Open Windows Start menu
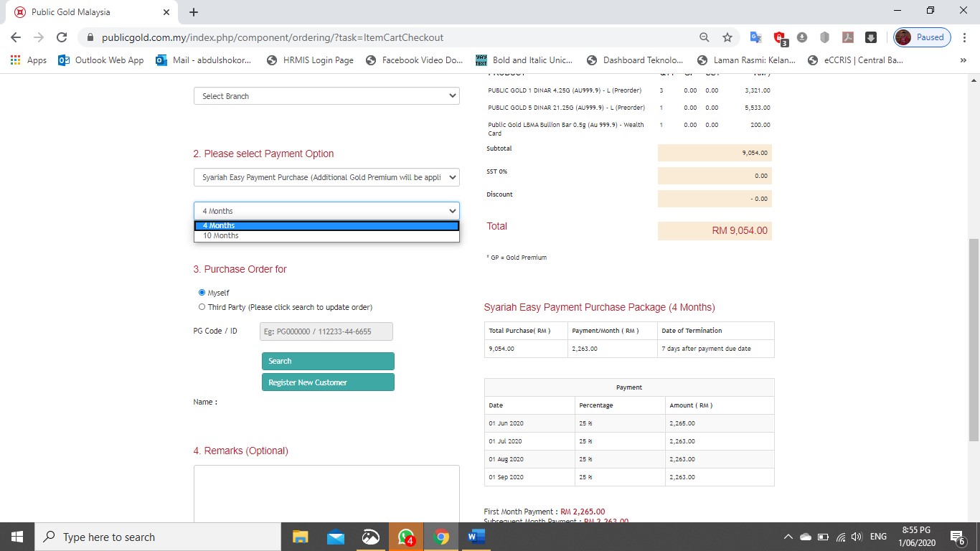The width and height of the screenshot is (980, 551). coord(17,537)
